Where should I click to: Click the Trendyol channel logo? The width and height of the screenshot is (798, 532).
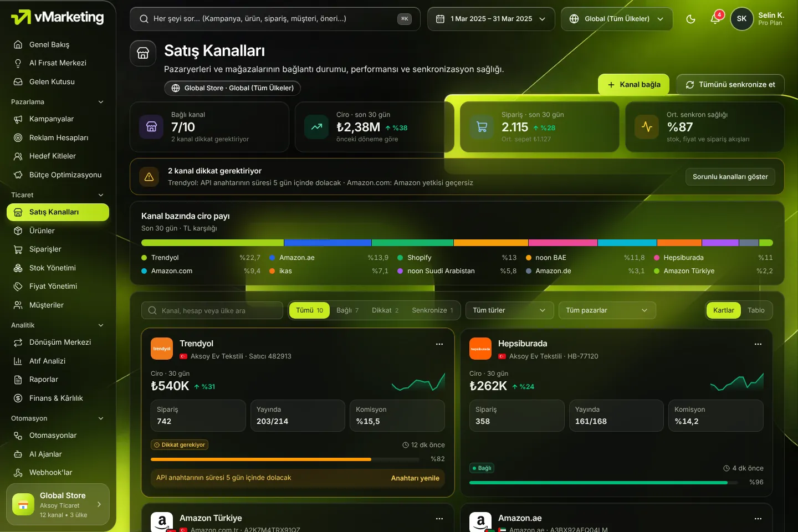point(162,349)
